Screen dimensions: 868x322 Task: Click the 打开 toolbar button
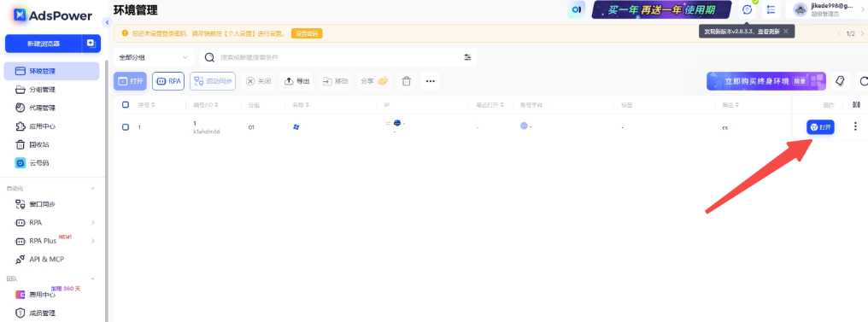(x=130, y=81)
